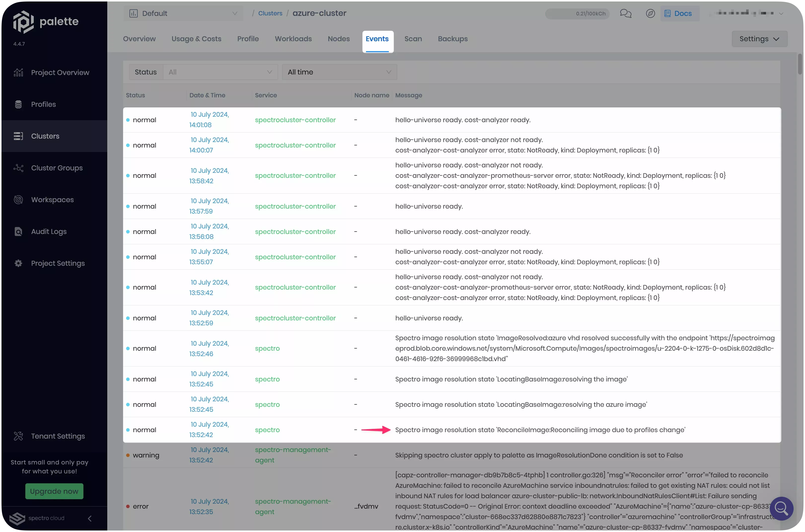Open the chat messages icon
The width and height of the screenshot is (805, 532).
tap(625, 14)
